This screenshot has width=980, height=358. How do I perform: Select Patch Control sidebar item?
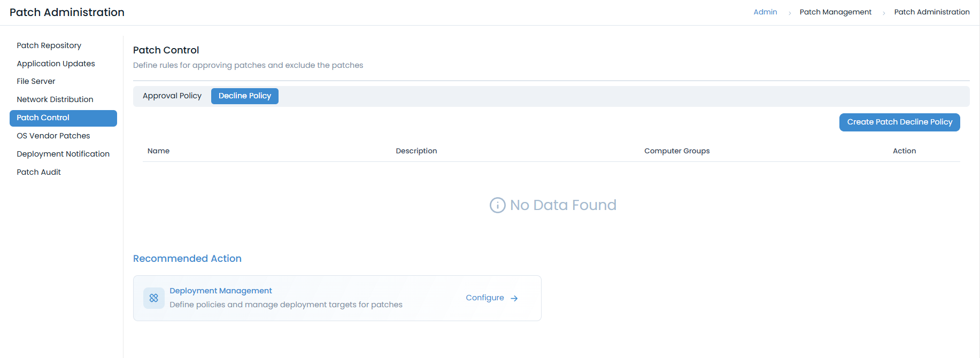tap(43, 118)
